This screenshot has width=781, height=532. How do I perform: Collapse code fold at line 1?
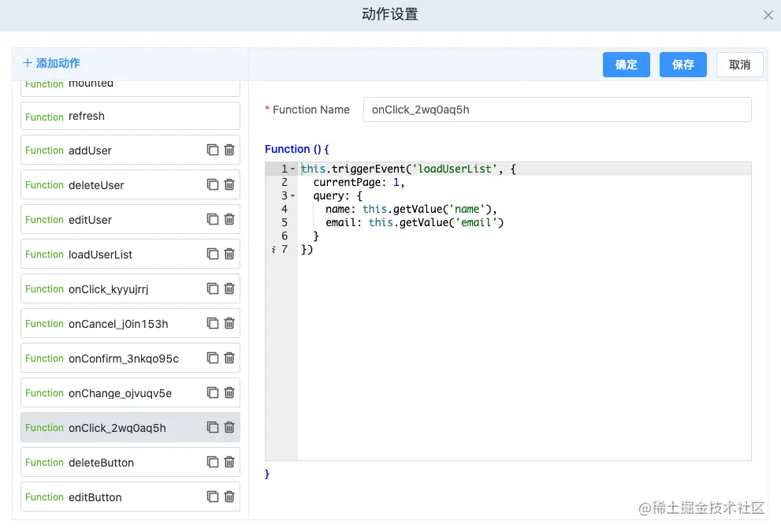[x=293, y=169]
